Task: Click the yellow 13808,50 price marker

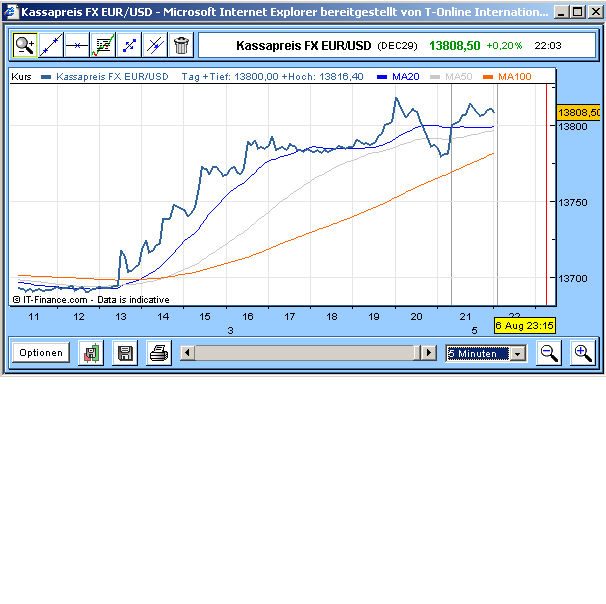Action: [579, 112]
